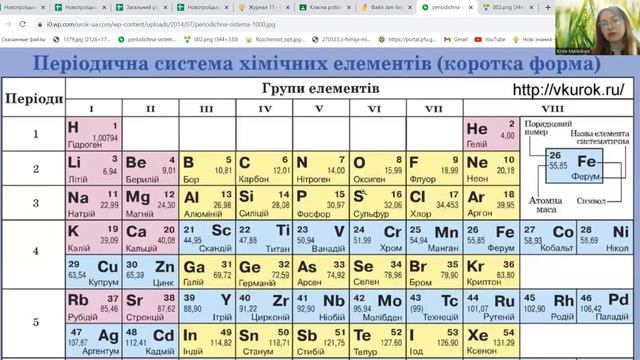The height and width of the screenshot is (360, 640).
Task: Click the Ti 'Титан' cell
Action: point(264,238)
